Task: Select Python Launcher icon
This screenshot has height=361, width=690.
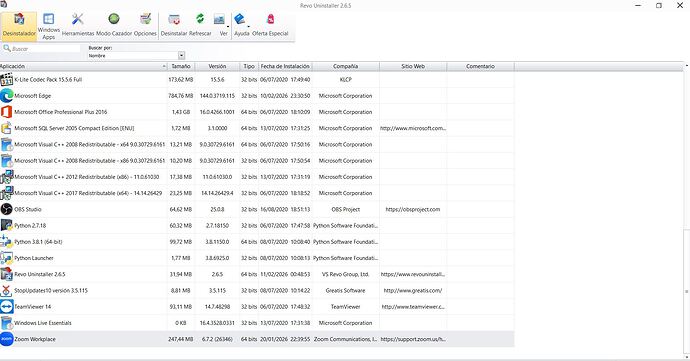Action: [x=7, y=258]
